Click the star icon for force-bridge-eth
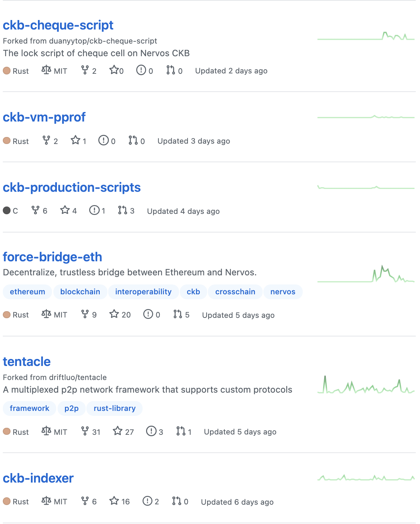This screenshot has height=524, width=420. [114, 314]
